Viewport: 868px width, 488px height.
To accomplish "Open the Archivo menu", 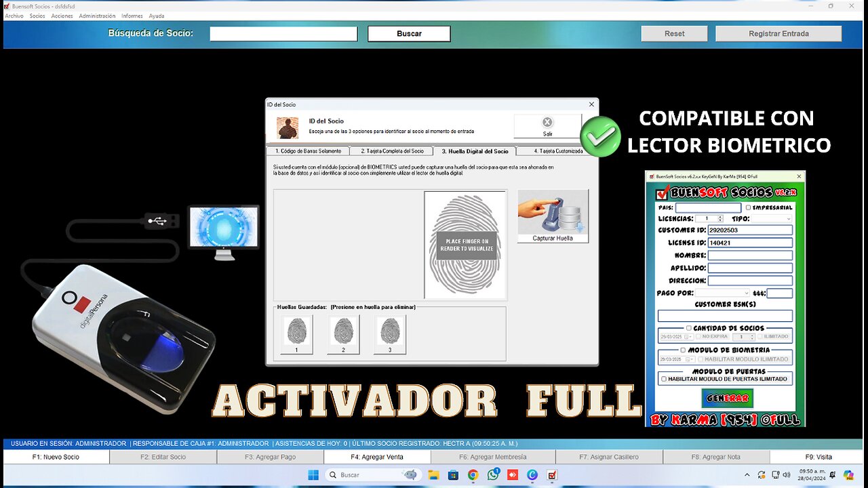I will click(x=14, y=16).
